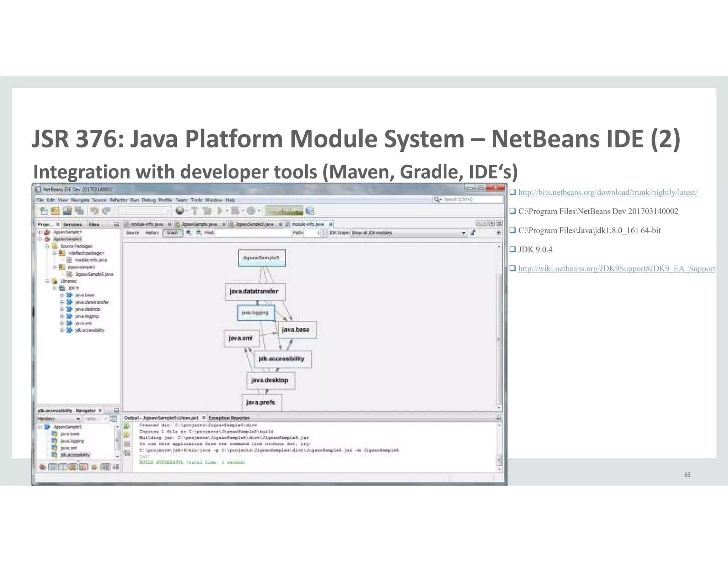Expand the java.base module node
The width and height of the screenshot is (728, 562).
pos(61,295)
